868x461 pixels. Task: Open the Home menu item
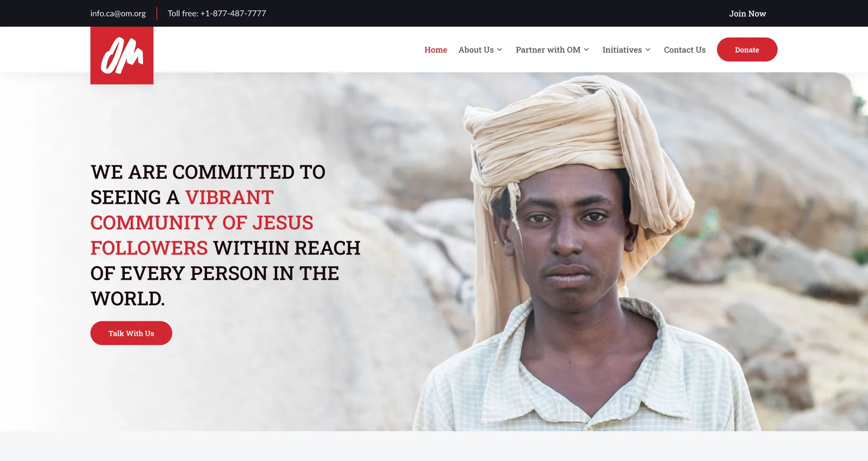436,50
